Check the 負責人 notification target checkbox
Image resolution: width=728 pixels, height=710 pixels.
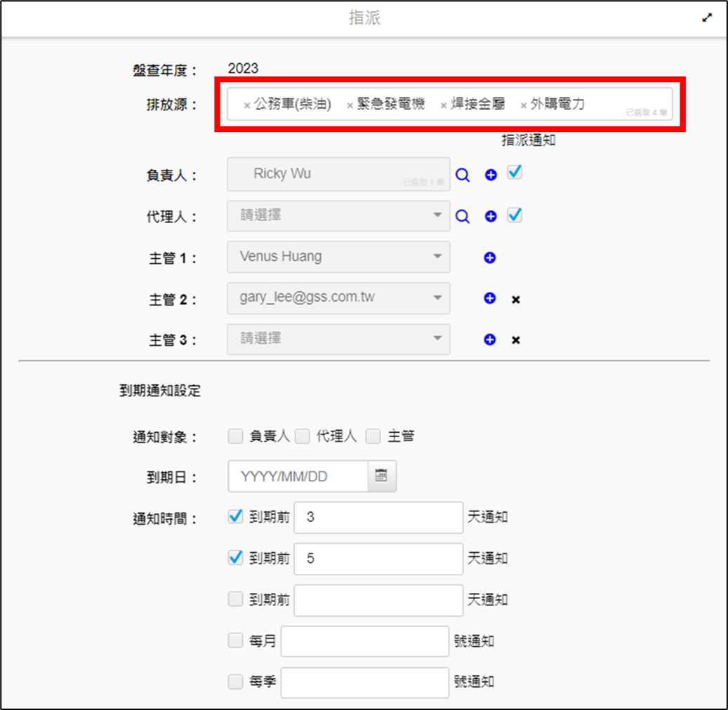[x=235, y=436]
